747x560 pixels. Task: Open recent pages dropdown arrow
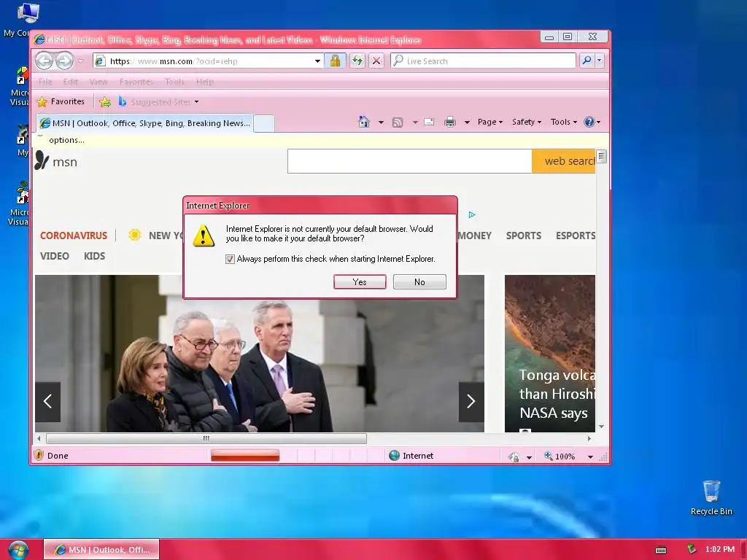coord(80,61)
